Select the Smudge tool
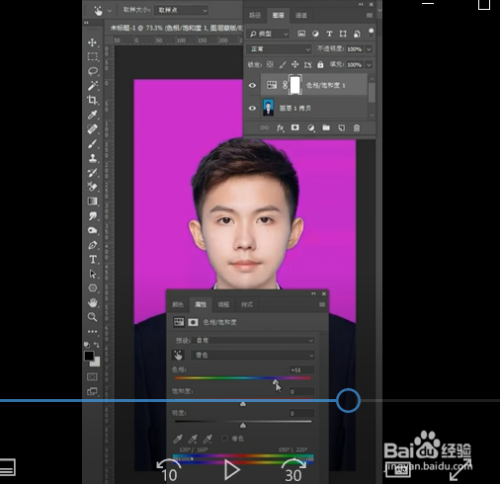Image resolution: width=500 pixels, height=484 pixels. point(93,216)
